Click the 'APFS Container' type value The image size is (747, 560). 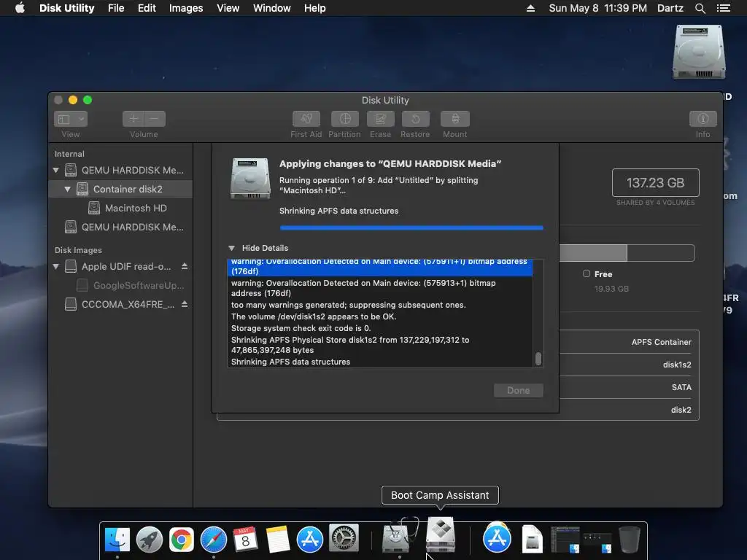tap(661, 342)
